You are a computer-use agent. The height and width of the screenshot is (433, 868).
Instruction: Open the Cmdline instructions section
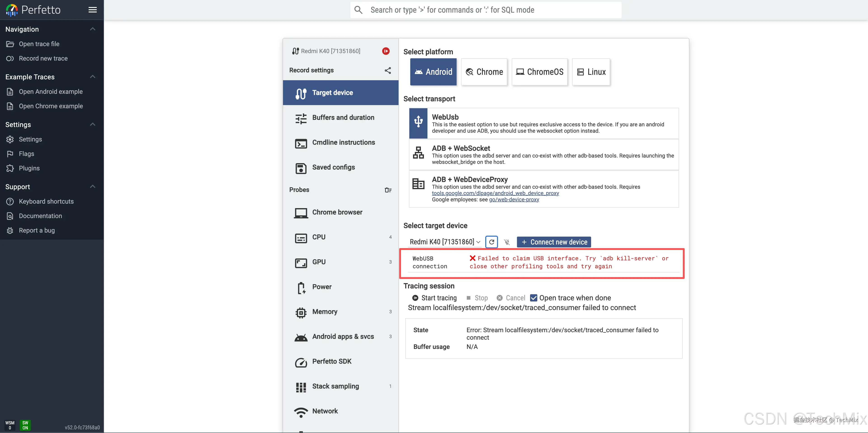click(343, 143)
